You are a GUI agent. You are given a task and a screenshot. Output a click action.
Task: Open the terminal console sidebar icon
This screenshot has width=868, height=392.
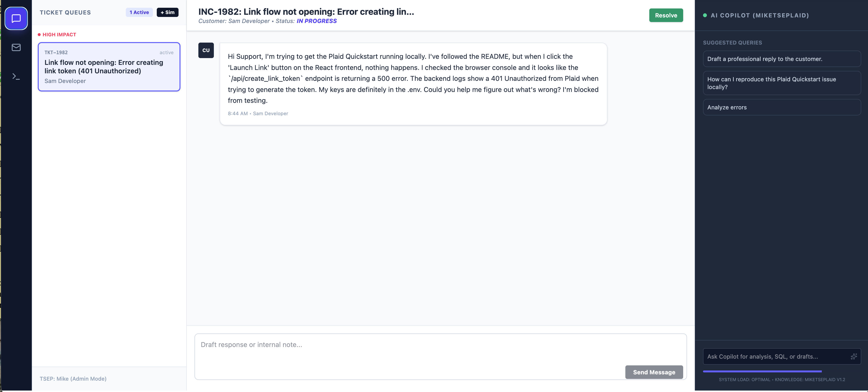(x=16, y=76)
